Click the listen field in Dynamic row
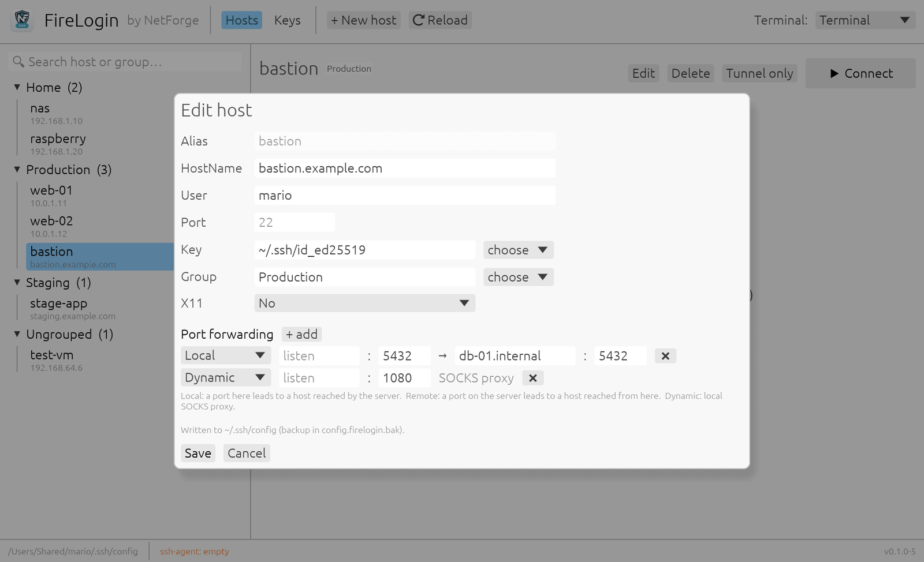Screen dimensions: 924x562 [x=319, y=378]
